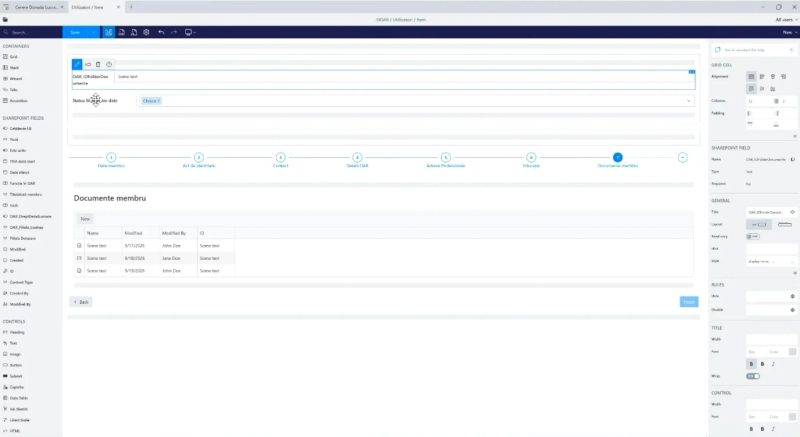800x437 pixels.
Task: Go to wizard step 7 Documente membru
Action: click(x=617, y=158)
